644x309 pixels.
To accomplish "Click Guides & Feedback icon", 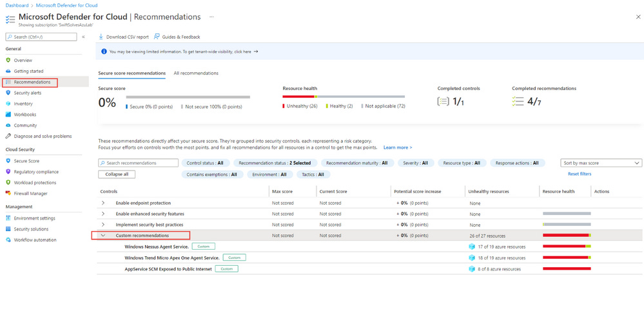I will coord(157,37).
